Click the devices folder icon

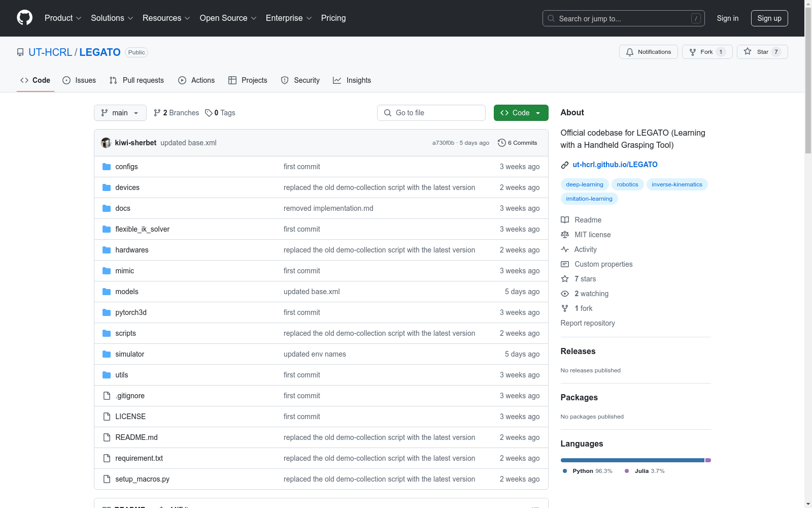click(107, 187)
